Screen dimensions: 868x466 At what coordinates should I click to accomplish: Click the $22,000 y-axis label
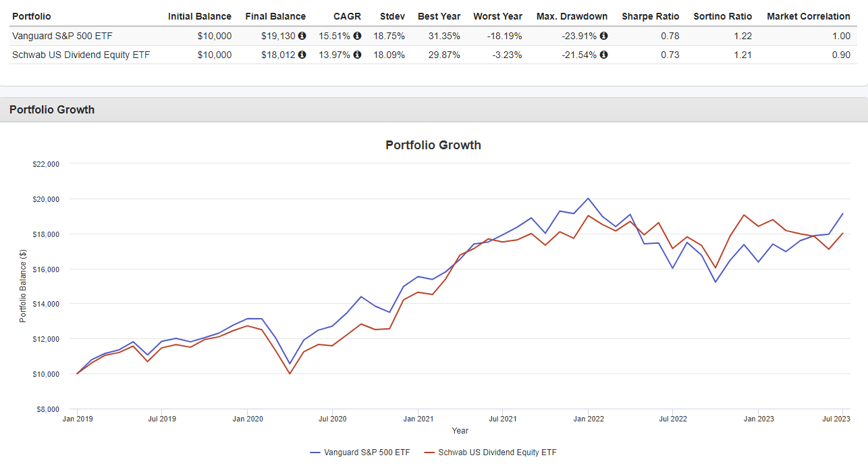point(46,163)
